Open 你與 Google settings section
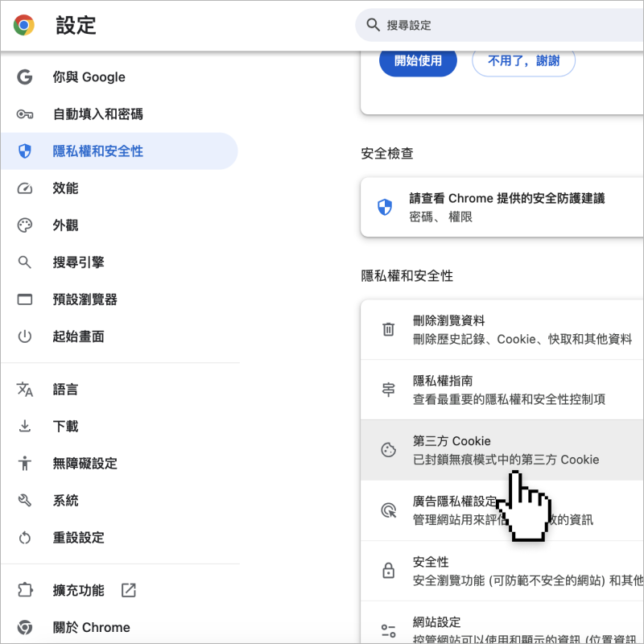The height and width of the screenshot is (644, 644). [x=119, y=76]
